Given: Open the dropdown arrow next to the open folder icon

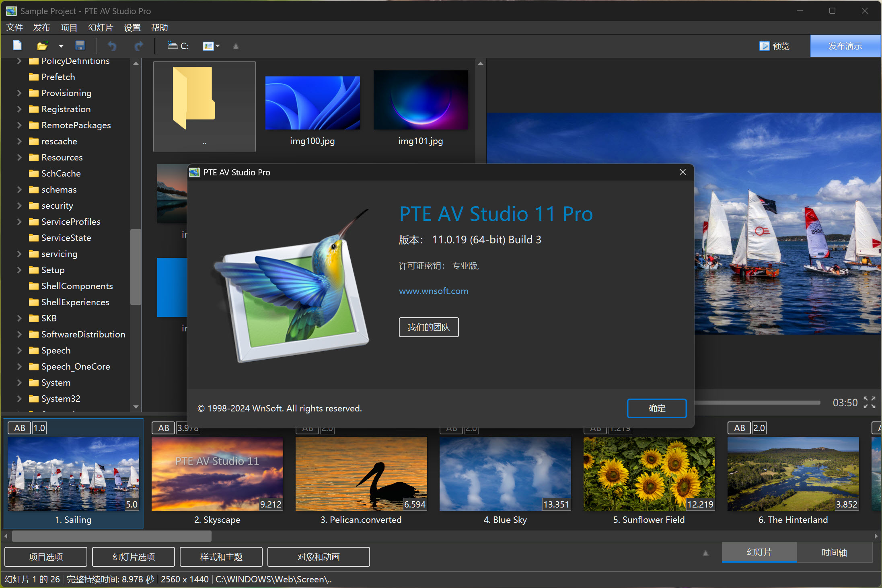Looking at the screenshot, I should [61, 45].
